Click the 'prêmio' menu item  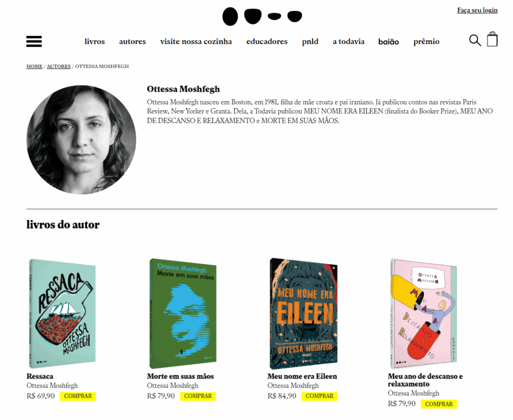click(426, 42)
